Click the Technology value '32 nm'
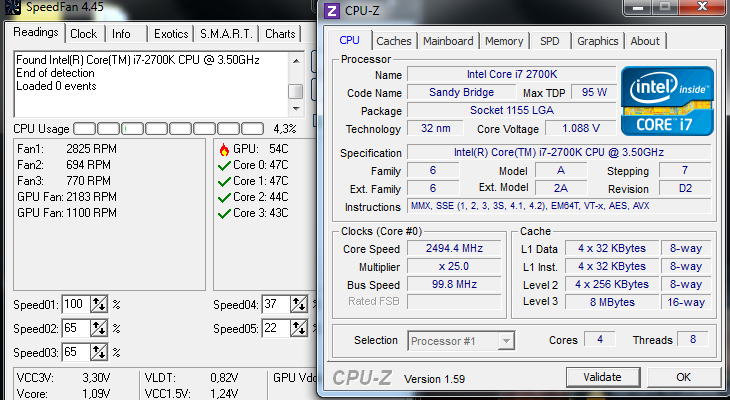Viewport: 730px width, 400px height. [x=435, y=129]
